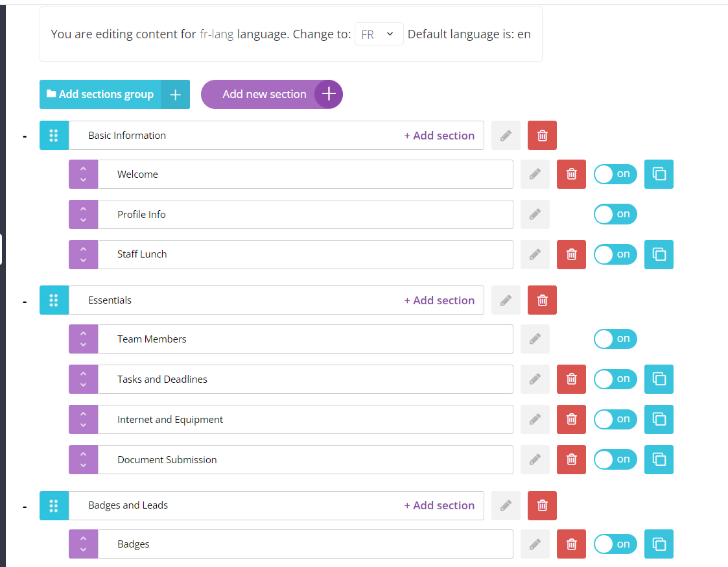Duplicate the Tasks and Deadlines section
Image resolution: width=728 pixels, height=567 pixels.
[659, 380]
